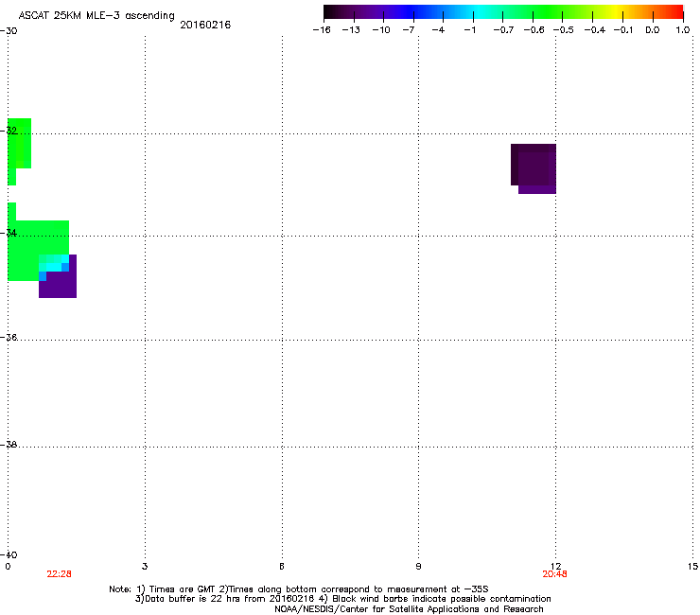This screenshot has height=615, width=700.
Task: Click the note line 'Data buffer is 22 hrs'
Action: (342, 599)
